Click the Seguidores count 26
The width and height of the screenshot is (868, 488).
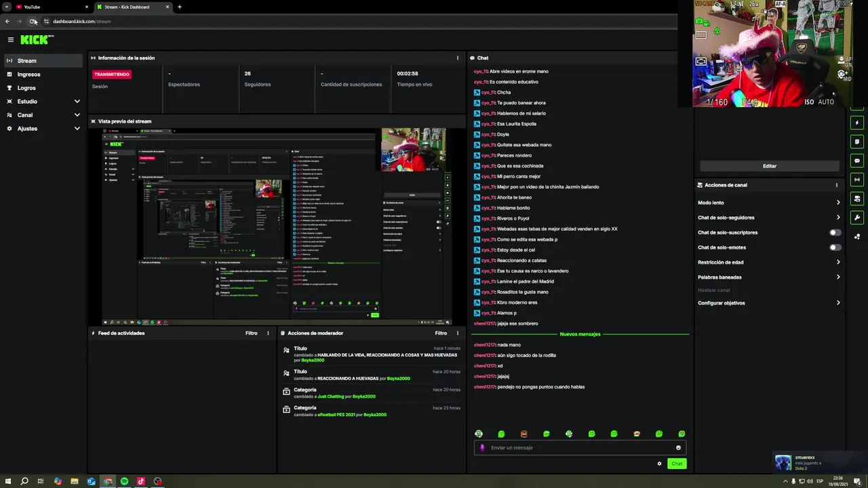(248, 73)
